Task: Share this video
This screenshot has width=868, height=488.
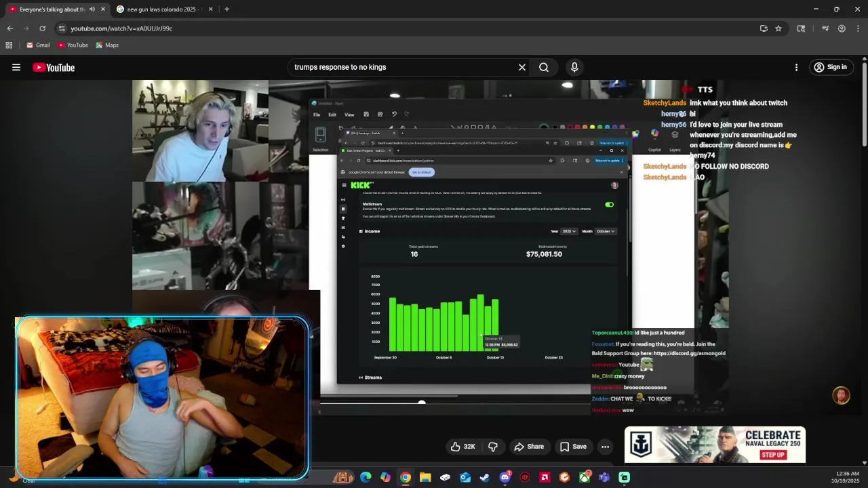Action: (529, 447)
